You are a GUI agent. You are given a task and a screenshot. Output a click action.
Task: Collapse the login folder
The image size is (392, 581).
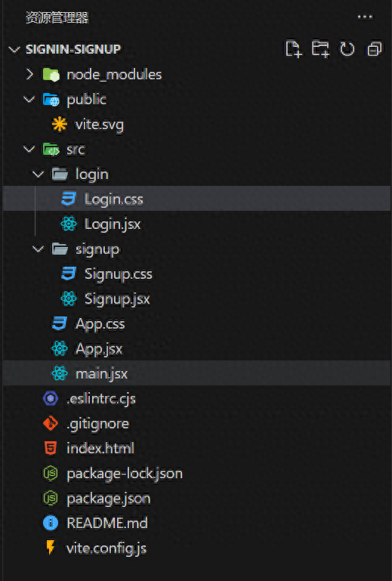(x=39, y=175)
